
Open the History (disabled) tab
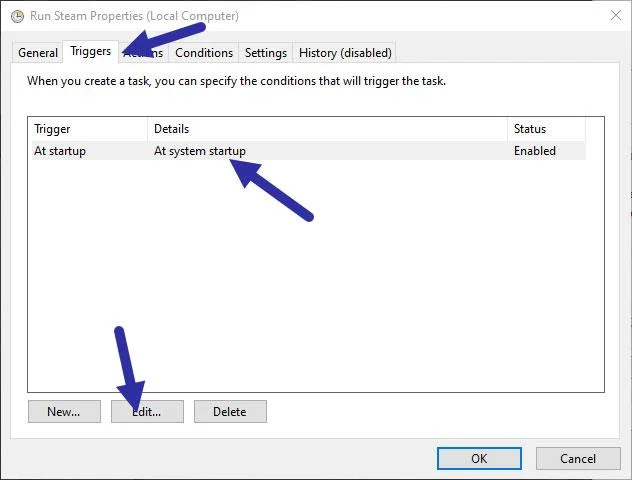[345, 53]
